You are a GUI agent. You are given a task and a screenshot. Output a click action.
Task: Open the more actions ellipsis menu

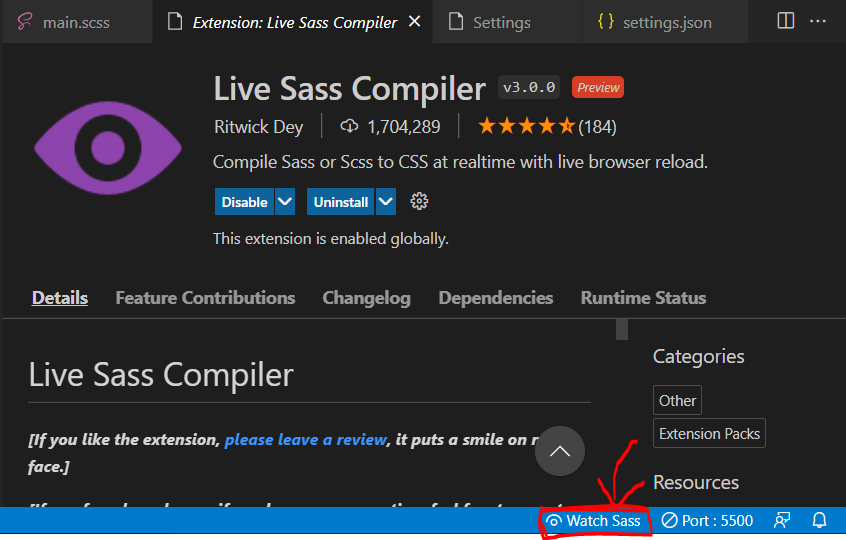[x=818, y=21]
